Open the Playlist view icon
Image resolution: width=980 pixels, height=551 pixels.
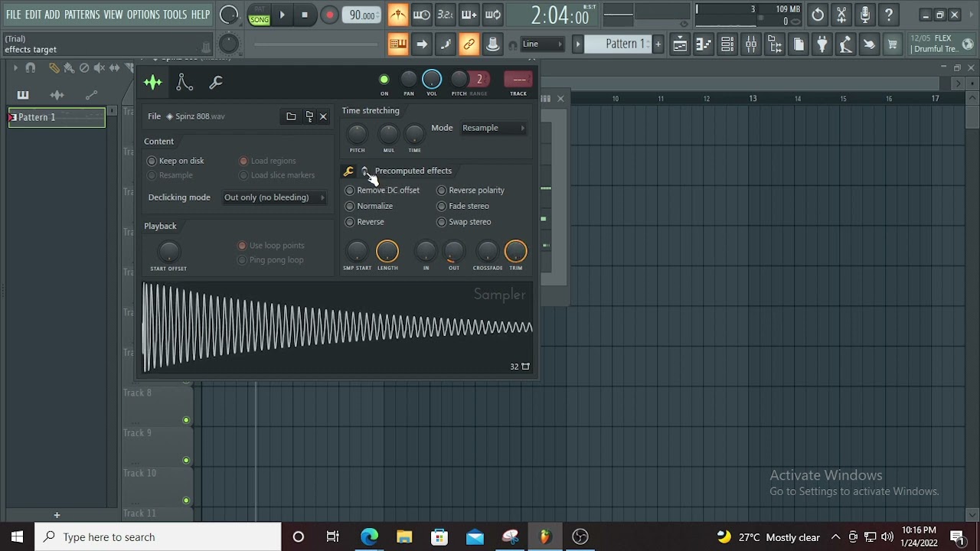point(680,44)
